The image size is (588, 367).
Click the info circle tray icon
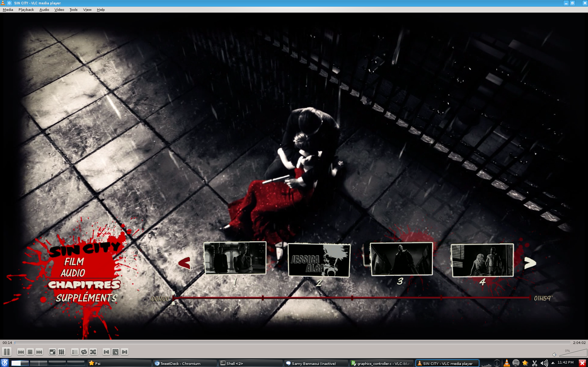point(497,363)
